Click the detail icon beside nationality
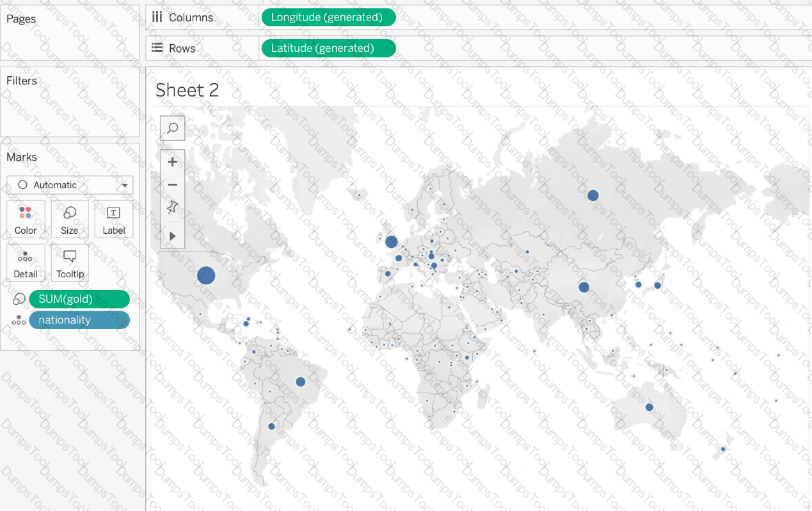 point(19,321)
